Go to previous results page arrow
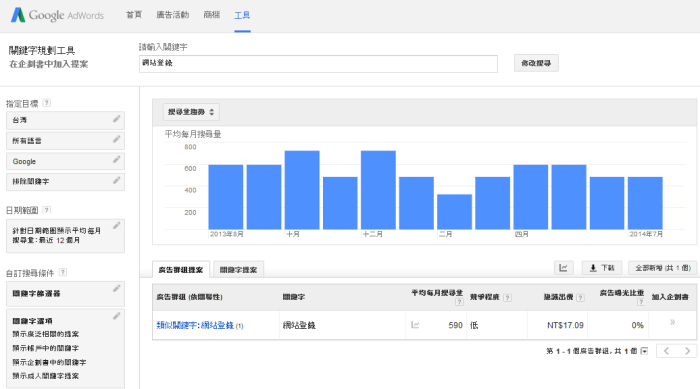Screen dimensions: 700x389 (667, 351)
